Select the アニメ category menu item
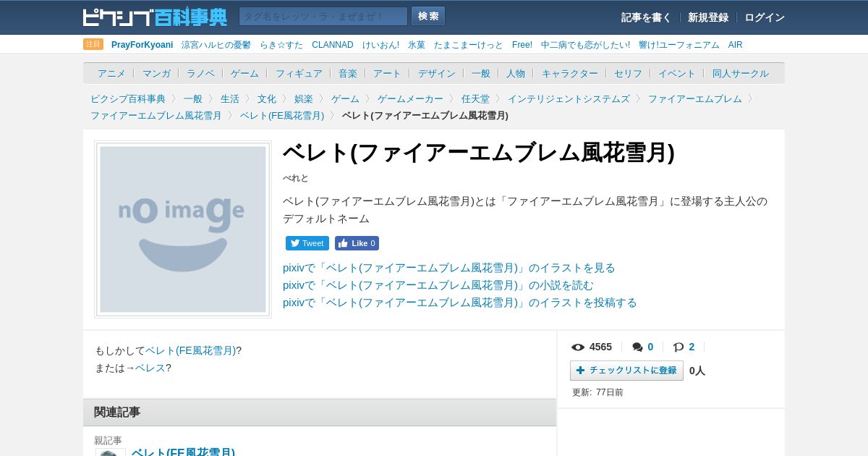Viewport: 868px width, 456px height. (x=111, y=73)
